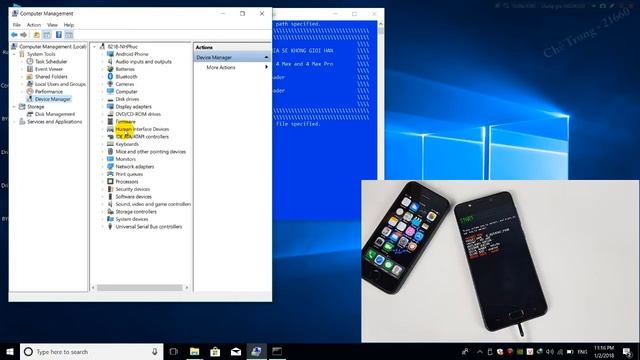
Task: Select DVD/CD-ROM drives category
Action: tap(138, 114)
